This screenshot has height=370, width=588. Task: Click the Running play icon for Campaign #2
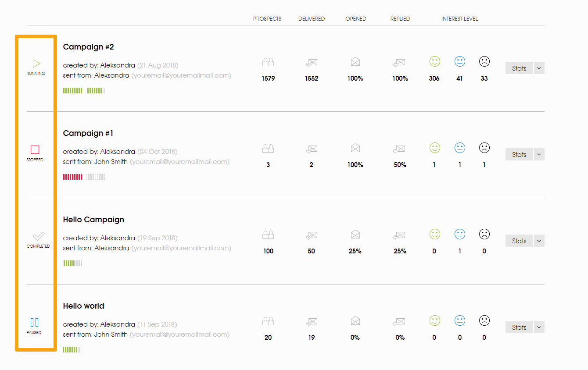pos(36,64)
